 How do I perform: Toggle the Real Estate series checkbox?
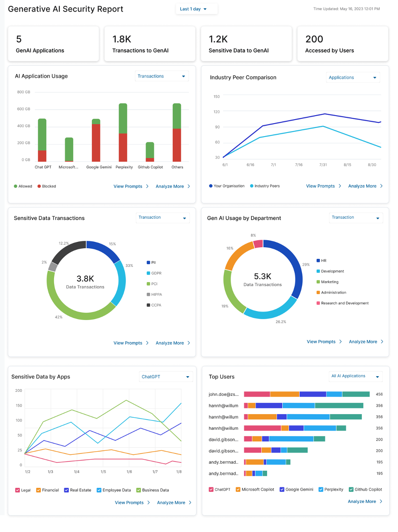[67, 490]
